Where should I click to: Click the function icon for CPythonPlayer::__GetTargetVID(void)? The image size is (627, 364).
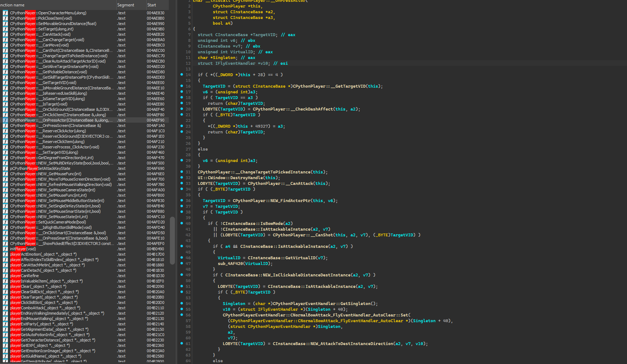(5, 83)
